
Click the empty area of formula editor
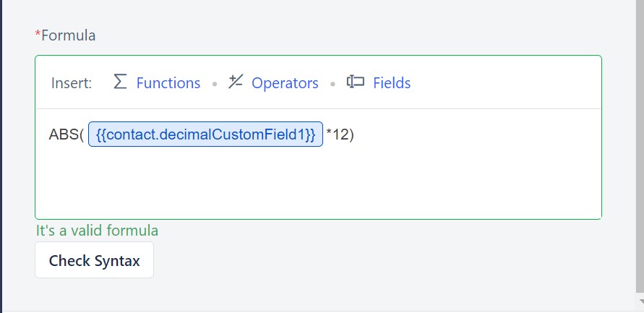coord(318,183)
